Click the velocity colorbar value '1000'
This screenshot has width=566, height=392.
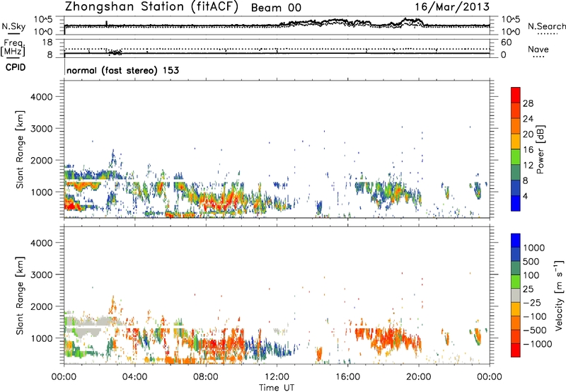(x=533, y=248)
